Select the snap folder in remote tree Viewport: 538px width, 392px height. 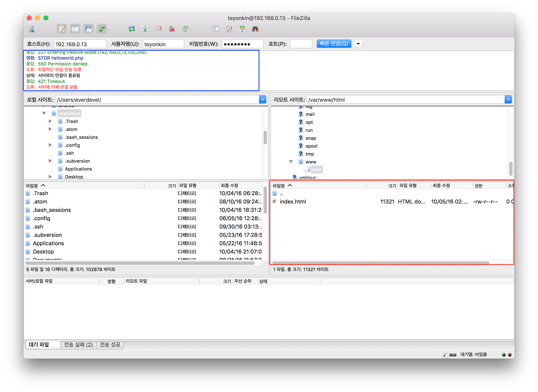tap(311, 138)
